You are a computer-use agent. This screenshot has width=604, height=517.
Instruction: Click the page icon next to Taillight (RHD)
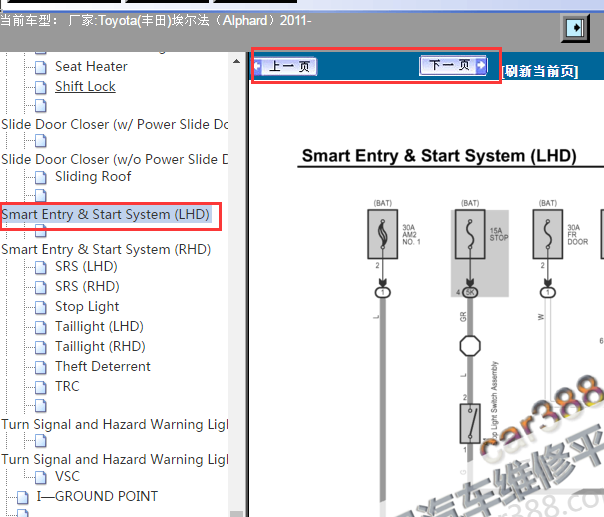point(41,347)
